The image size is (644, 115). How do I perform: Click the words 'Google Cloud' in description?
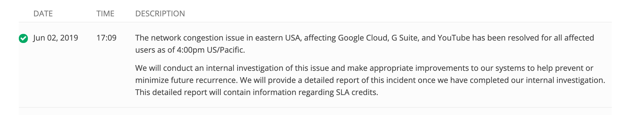point(363,38)
